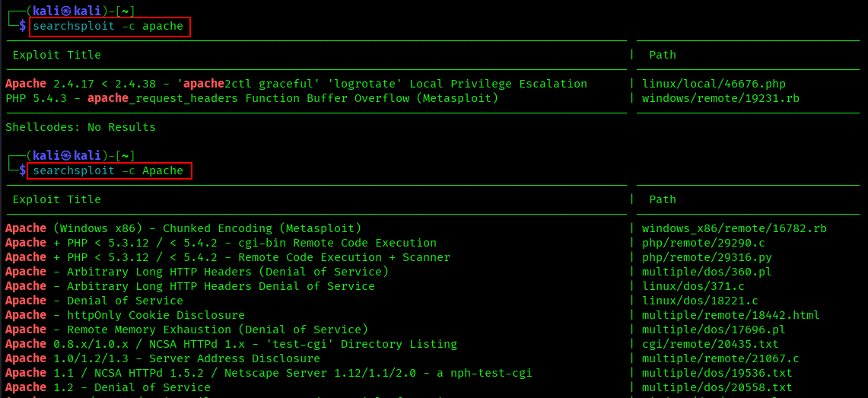Click the 'Path' header above linux/local/46676.php
The width and height of the screenshot is (868, 398).
click(662, 55)
